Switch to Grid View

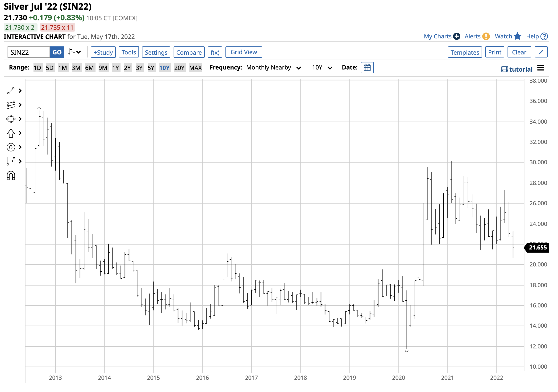pos(244,52)
